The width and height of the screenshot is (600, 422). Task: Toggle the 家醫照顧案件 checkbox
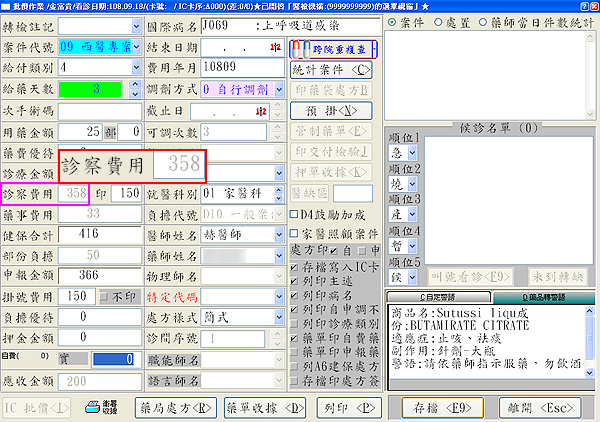tap(294, 232)
